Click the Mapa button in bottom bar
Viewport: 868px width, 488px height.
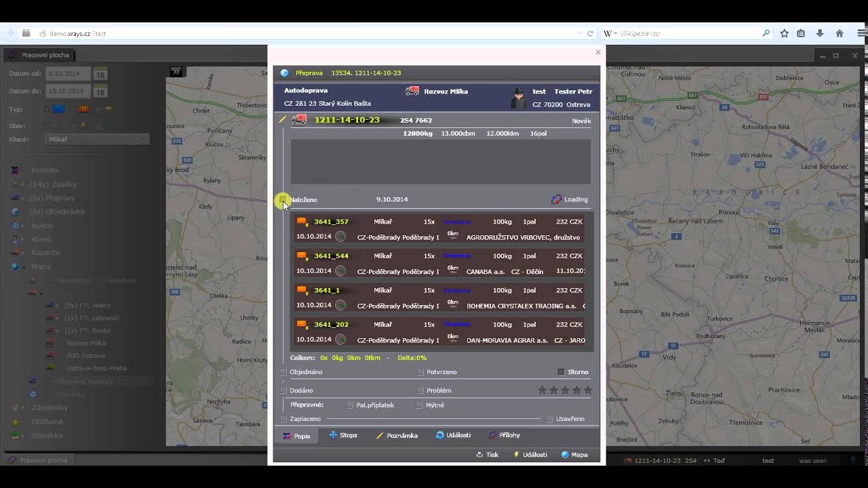click(x=574, y=455)
